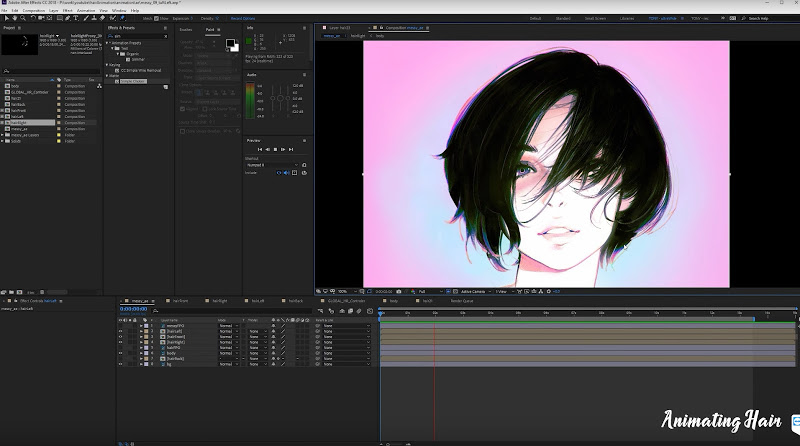The image size is (800, 446).
Task: Click the background white color swatch
Action: tap(235, 48)
